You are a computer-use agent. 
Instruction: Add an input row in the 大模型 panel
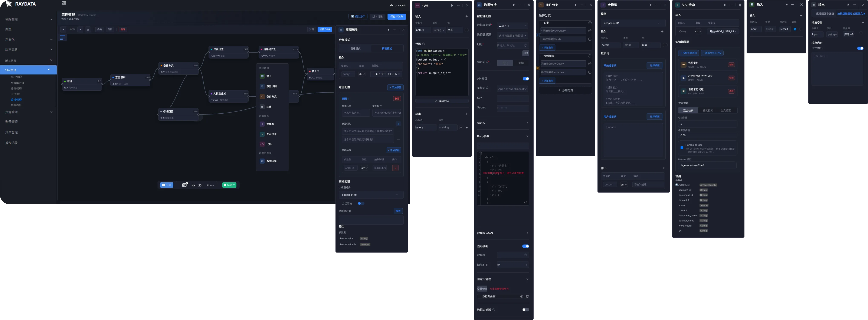662,32
